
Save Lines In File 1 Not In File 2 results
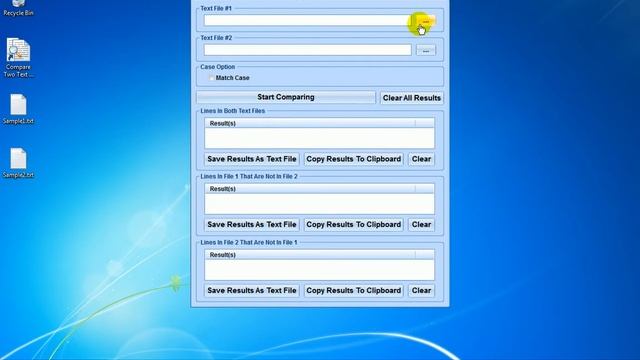[x=252, y=224]
